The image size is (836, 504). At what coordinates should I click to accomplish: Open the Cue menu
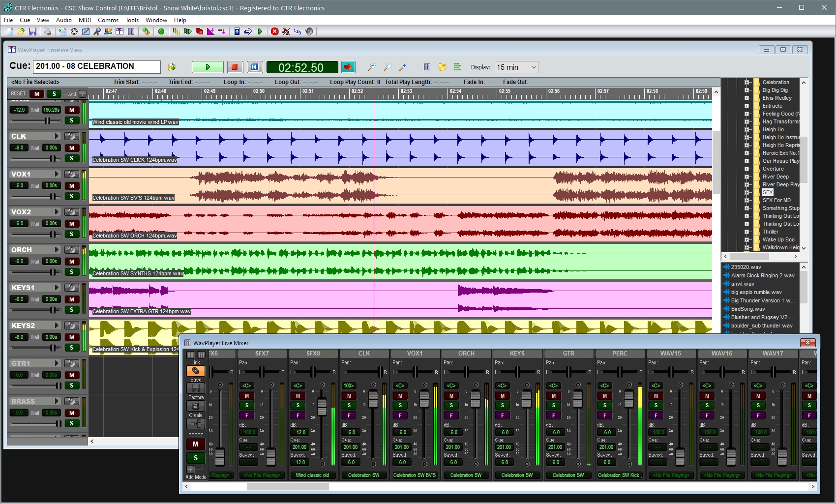click(25, 20)
